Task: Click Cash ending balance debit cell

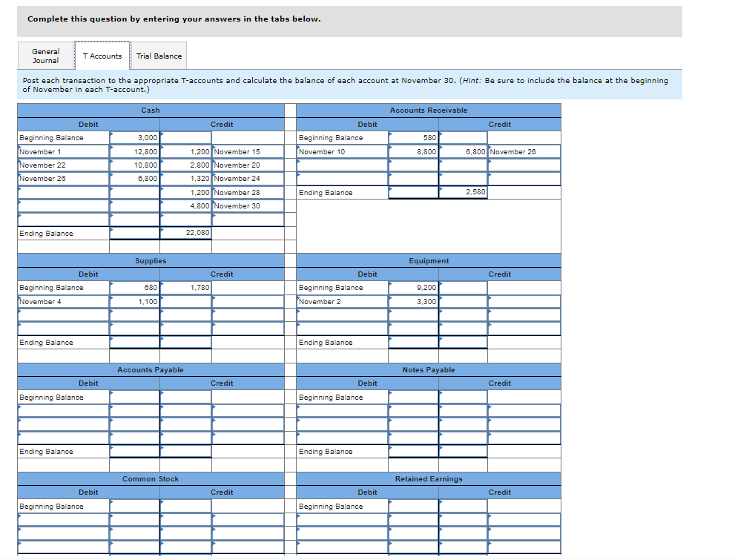Action: tap(134, 233)
